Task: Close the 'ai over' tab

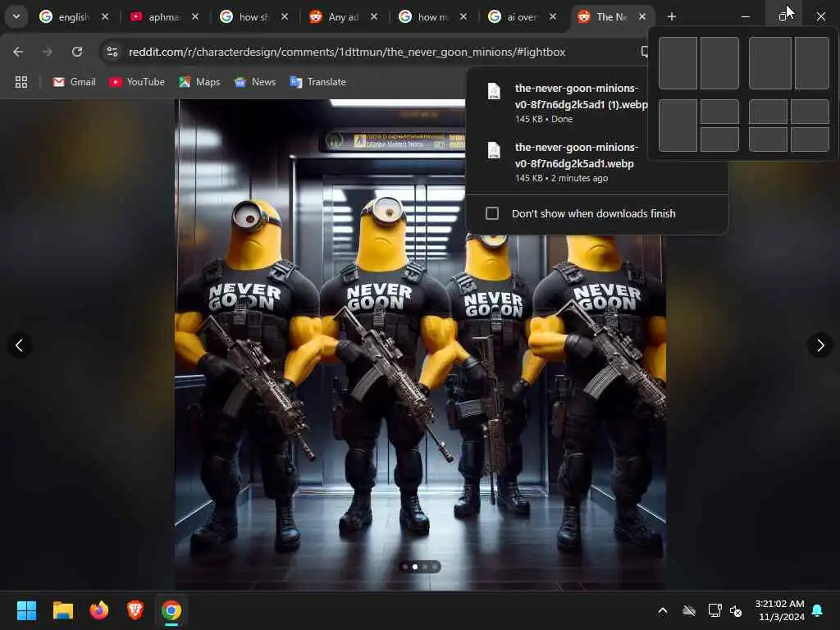Action: point(553,17)
